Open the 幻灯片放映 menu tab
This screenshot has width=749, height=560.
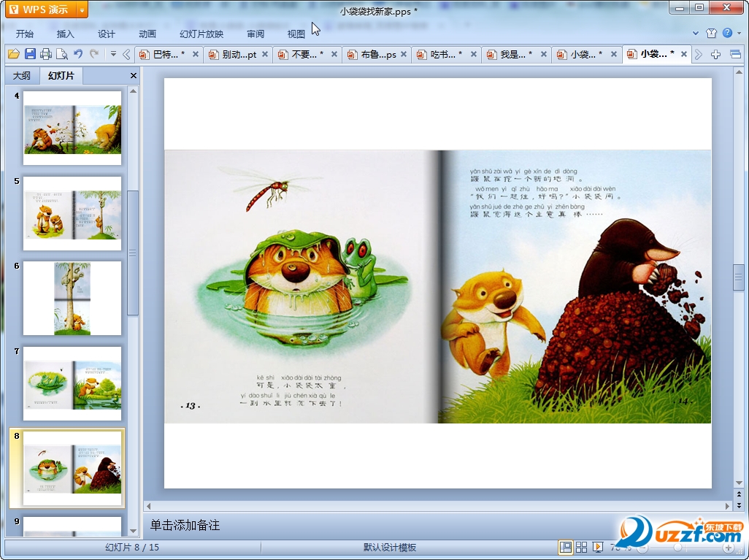point(201,34)
